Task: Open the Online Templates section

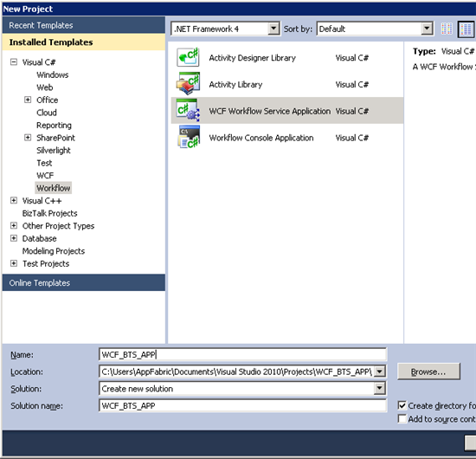Action: [x=84, y=283]
